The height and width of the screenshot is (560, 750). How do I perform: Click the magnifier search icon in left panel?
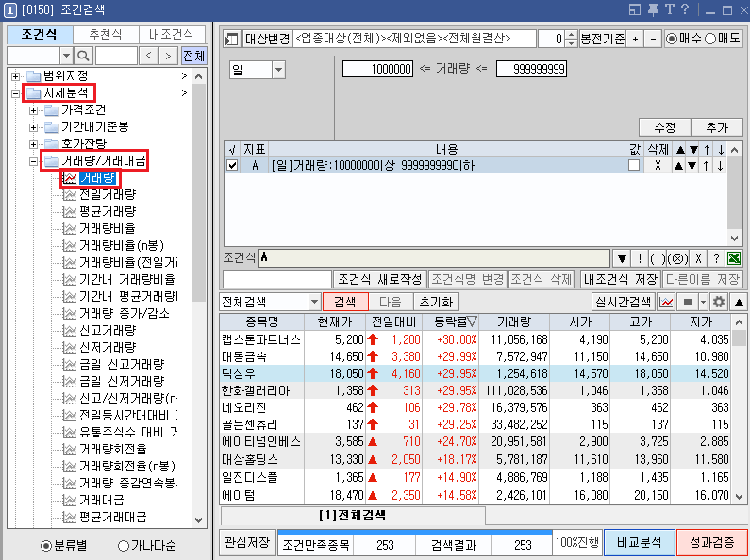pyautogui.click(x=83, y=56)
